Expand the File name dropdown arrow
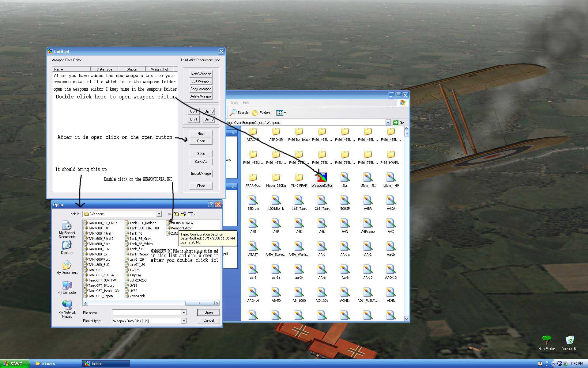 [184, 312]
